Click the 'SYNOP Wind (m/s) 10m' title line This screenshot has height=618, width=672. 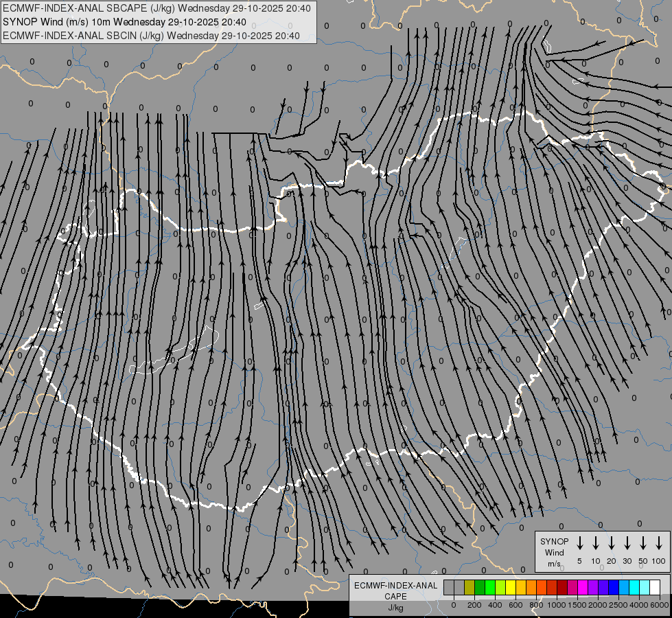point(124,22)
